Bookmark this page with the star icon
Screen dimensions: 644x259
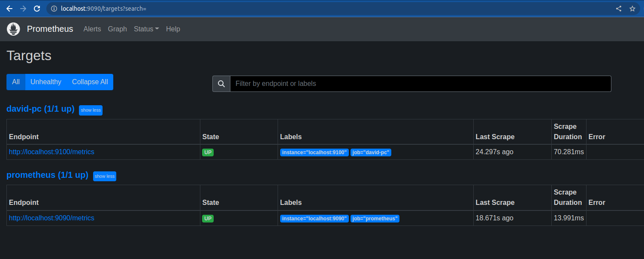click(632, 9)
